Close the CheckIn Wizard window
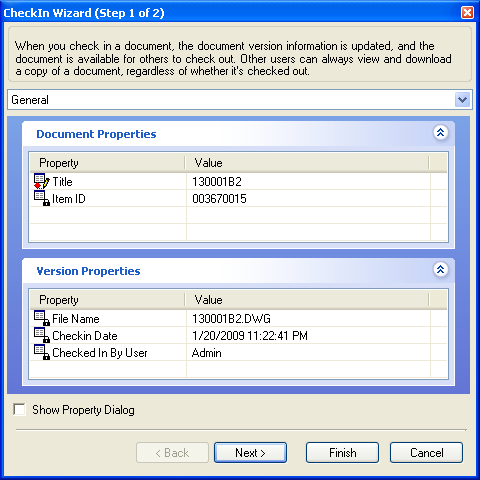Screen dimensions: 480x480 [x=467, y=13]
